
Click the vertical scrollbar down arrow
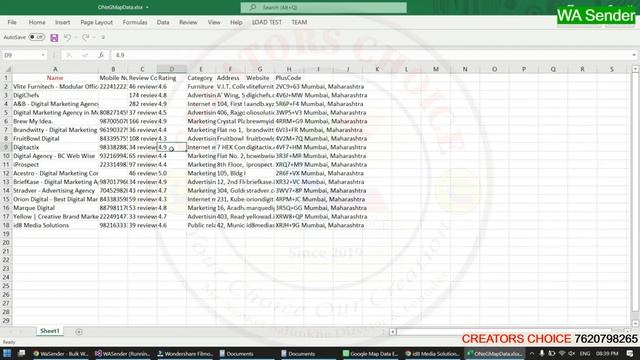point(635,323)
